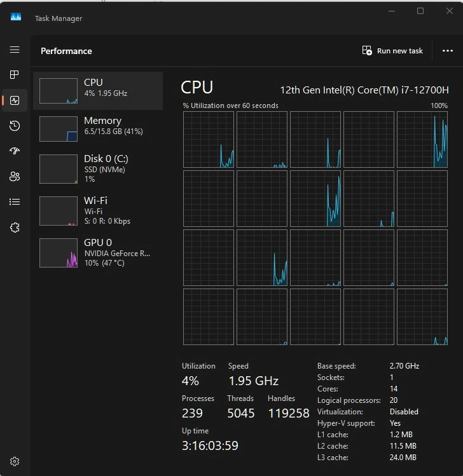Click the Threads count 5045
463x476 pixels.
[x=240, y=413]
